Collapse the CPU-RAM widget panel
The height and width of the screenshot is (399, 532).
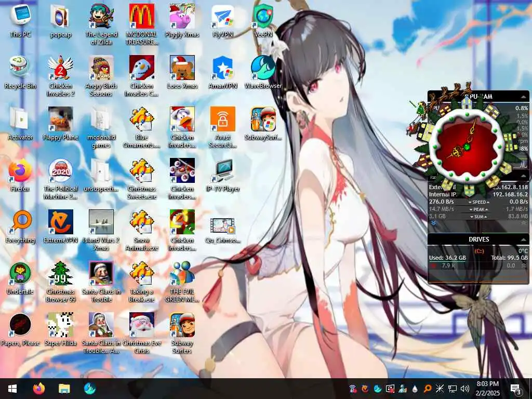point(524,97)
